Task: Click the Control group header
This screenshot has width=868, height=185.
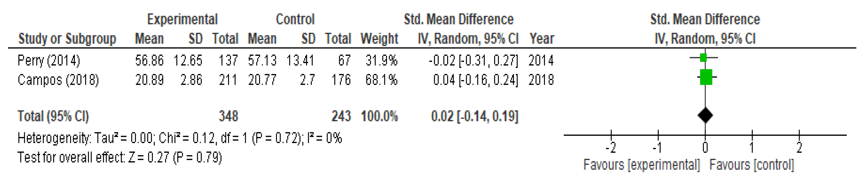Action: coord(295,19)
